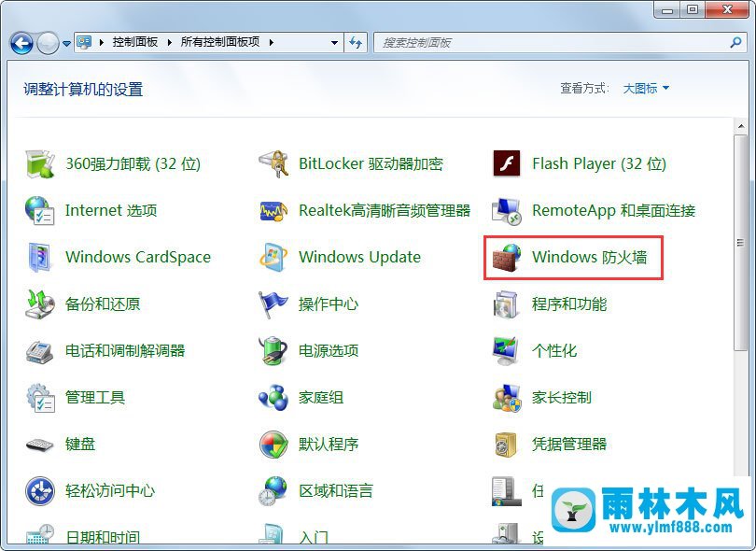Open the Windows Update icon
This screenshot has width=756, height=551.
pyautogui.click(x=273, y=257)
